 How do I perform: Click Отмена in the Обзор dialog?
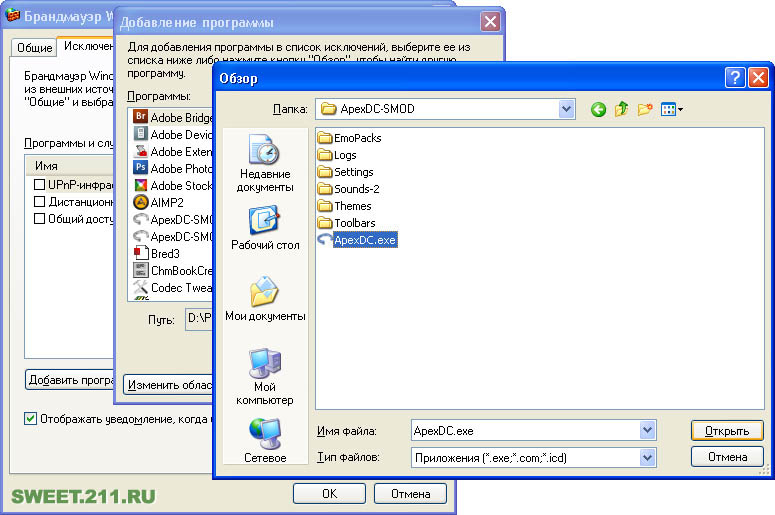(x=727, y=457)
